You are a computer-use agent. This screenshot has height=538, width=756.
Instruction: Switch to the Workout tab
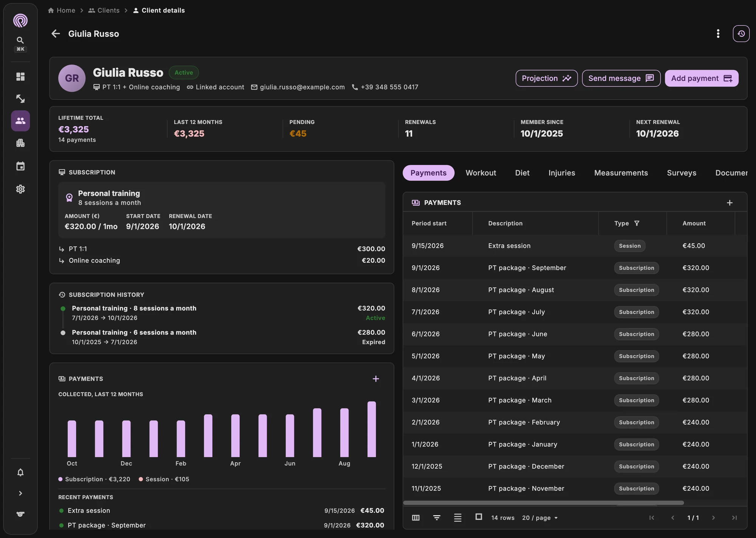[x=481, y=173]
